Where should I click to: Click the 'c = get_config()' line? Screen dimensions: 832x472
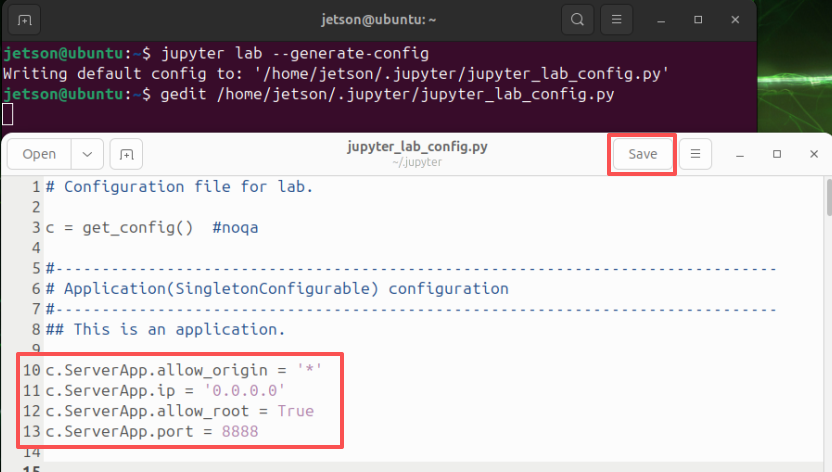point(119,228)
